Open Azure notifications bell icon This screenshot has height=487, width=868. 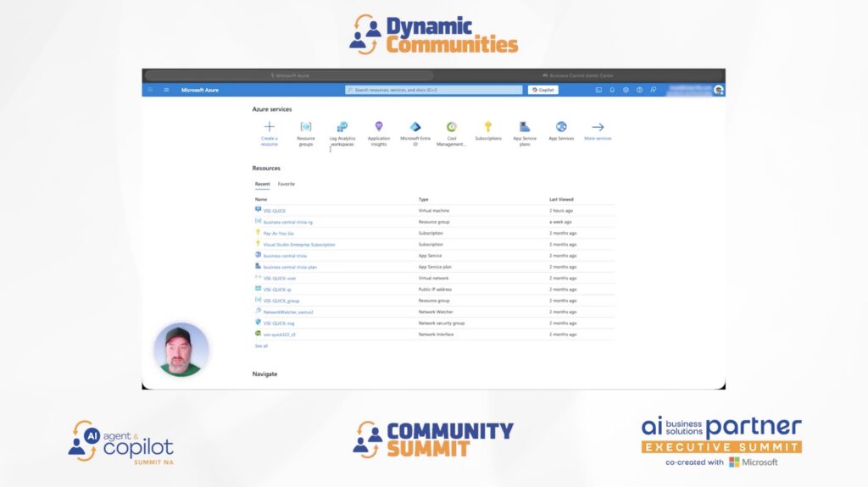point(612,90)
